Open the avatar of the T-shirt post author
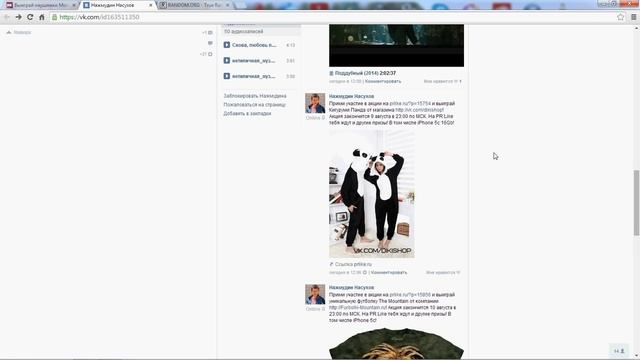The image size is (640, 360). (x=315, y=294)
